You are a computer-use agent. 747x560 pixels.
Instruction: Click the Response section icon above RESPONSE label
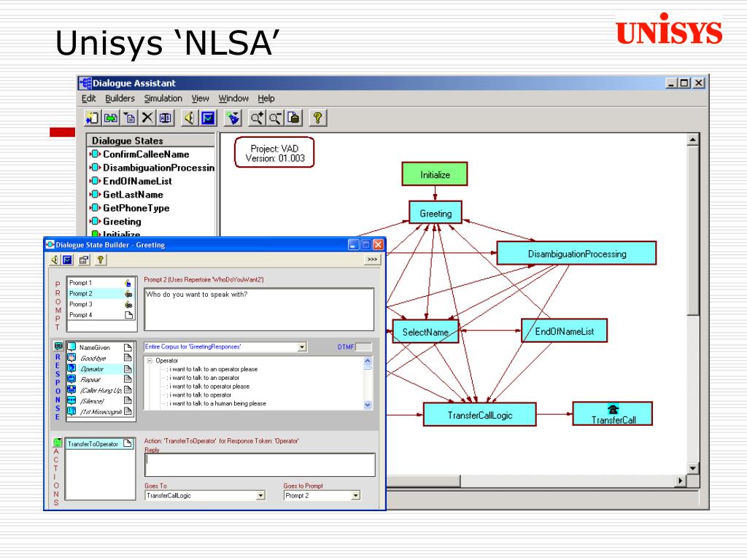point(58,346)
